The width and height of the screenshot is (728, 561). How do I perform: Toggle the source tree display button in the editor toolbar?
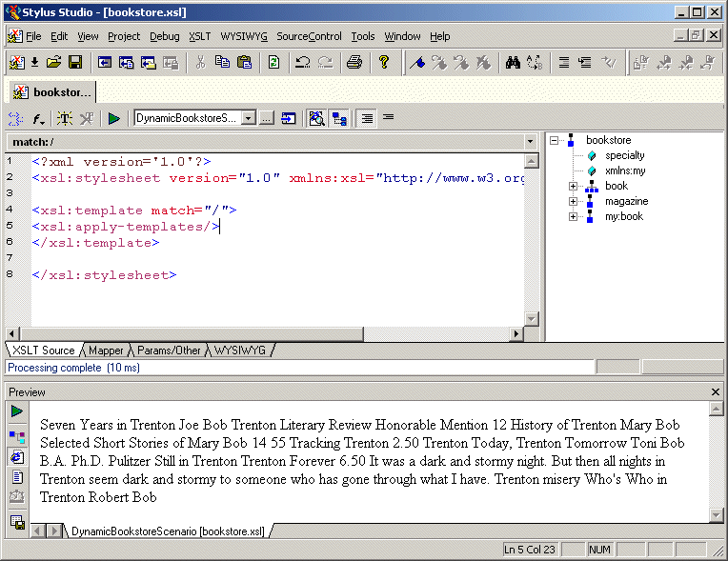pos(339,118)
